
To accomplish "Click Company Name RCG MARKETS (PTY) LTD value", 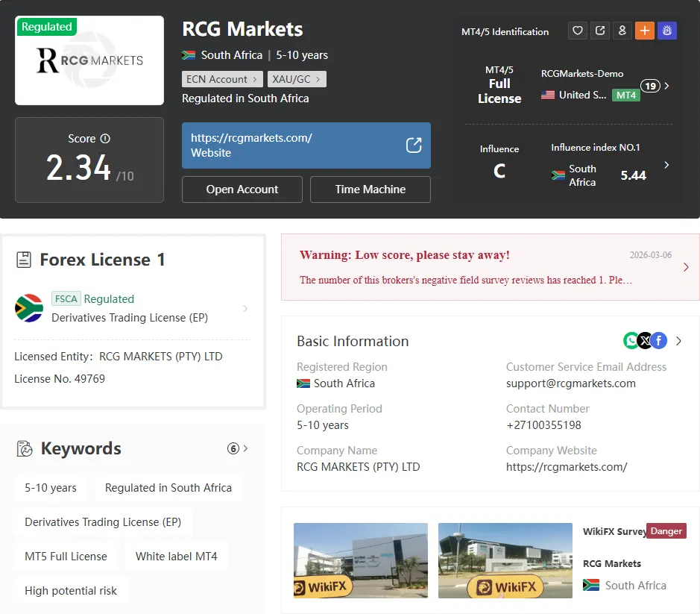I will (x=359, y=466).
